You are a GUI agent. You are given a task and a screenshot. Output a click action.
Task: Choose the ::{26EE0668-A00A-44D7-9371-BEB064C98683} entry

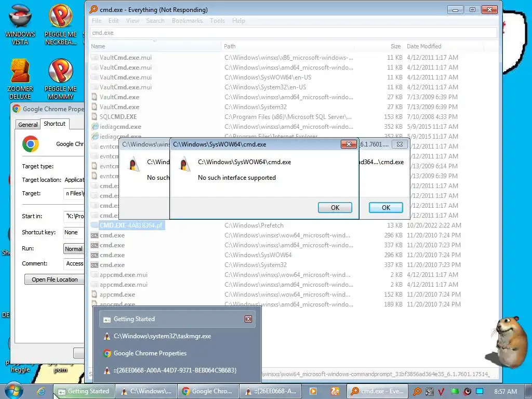tap(177, 370)
